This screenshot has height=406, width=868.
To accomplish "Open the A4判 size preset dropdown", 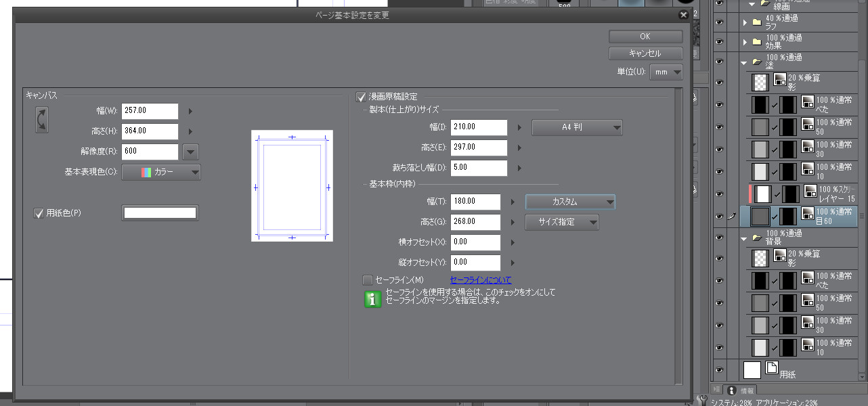I will click(x=576, y=127).
